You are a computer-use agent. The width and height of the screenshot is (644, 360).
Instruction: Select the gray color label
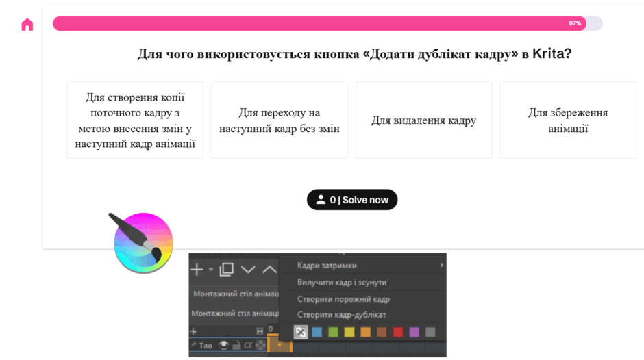pos(430,332)
